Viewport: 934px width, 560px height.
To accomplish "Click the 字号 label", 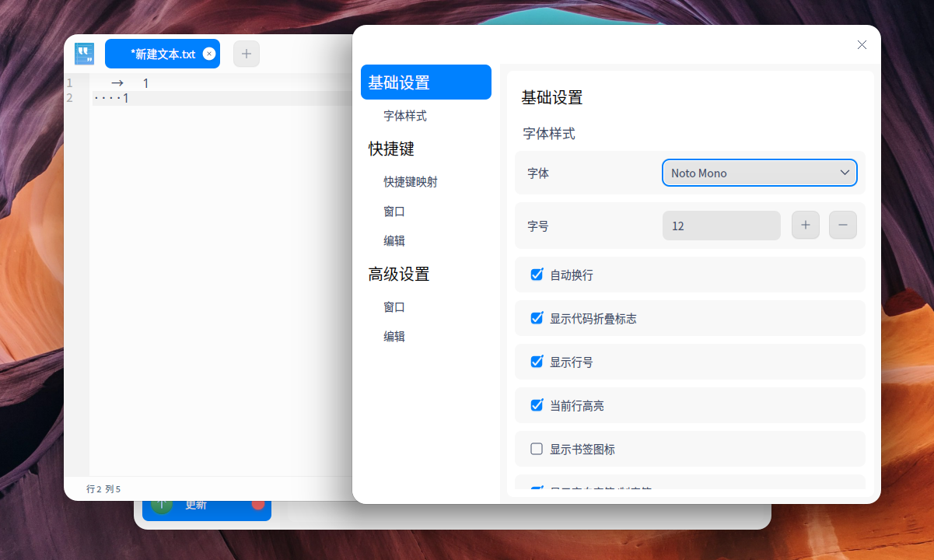I will [x=538, y=226].
